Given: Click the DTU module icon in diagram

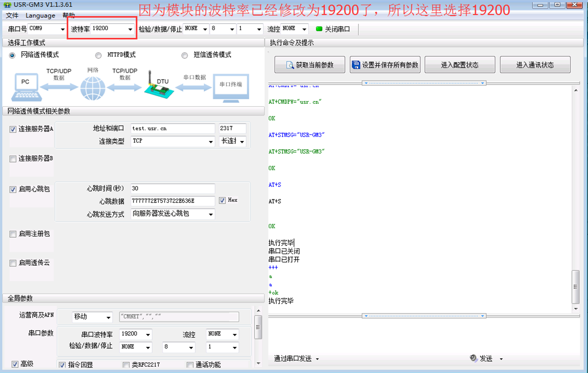Looking at the screenshot, I should coord(158,87).
